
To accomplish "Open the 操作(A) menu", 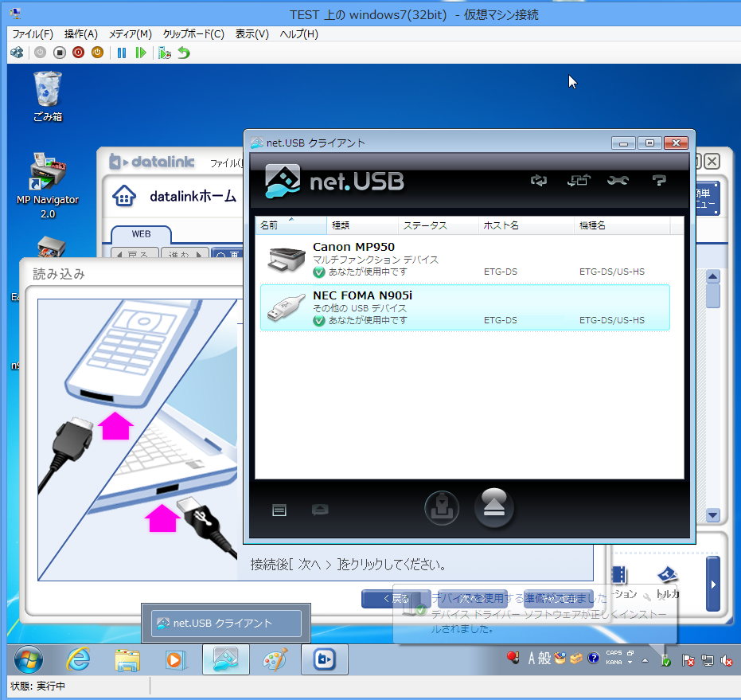I will 81,34.
